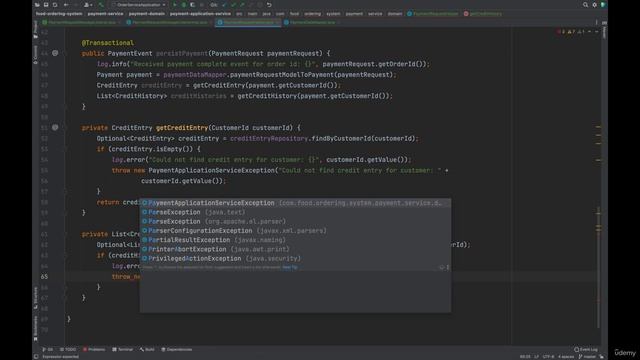Screen dimensions: 640x360
Task: Click PaymentRequestHelper class breadcrumb
Action: [433, 13]
